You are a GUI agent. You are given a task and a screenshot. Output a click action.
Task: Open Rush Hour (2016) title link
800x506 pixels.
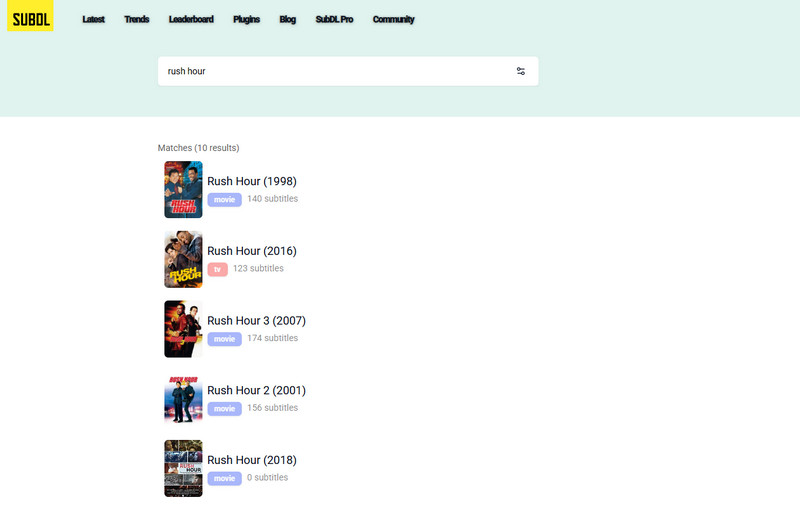pos(252,251)
